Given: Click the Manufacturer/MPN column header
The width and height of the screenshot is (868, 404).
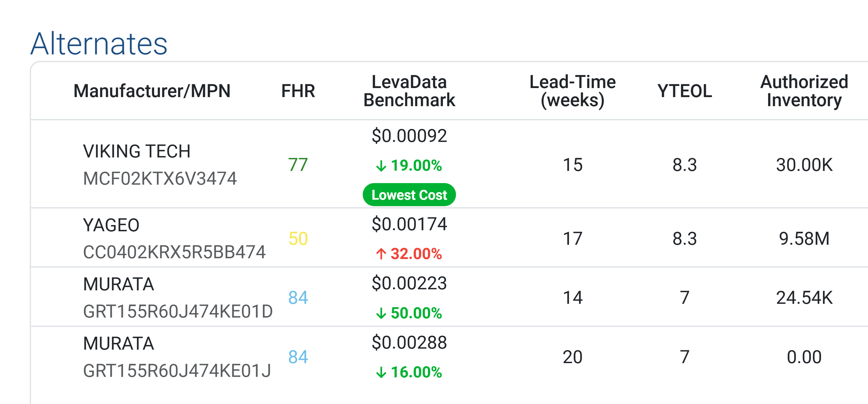Looking at the screenshot, I should coord(152,91).
